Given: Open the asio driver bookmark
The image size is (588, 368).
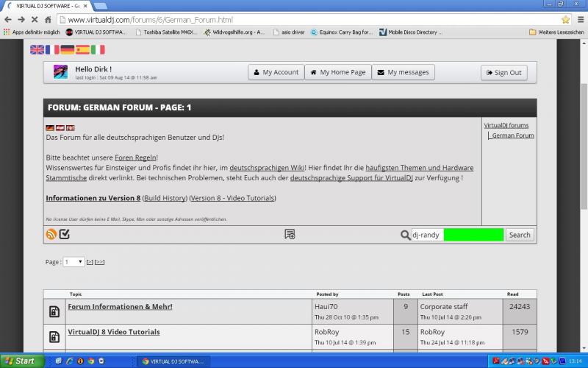Looking at the screenshot, I should point(289,32).
